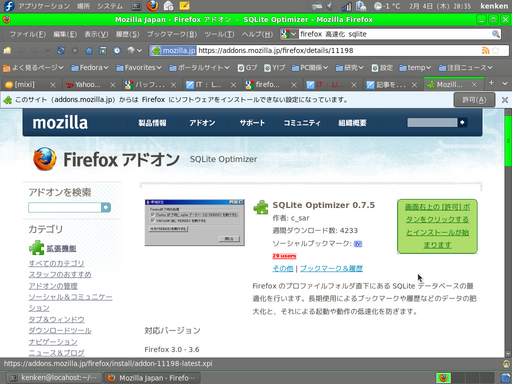This screenshot has width=512, height=384.
Task: Open the ファイル(F) menu
Action: click(x=28, y=34)
